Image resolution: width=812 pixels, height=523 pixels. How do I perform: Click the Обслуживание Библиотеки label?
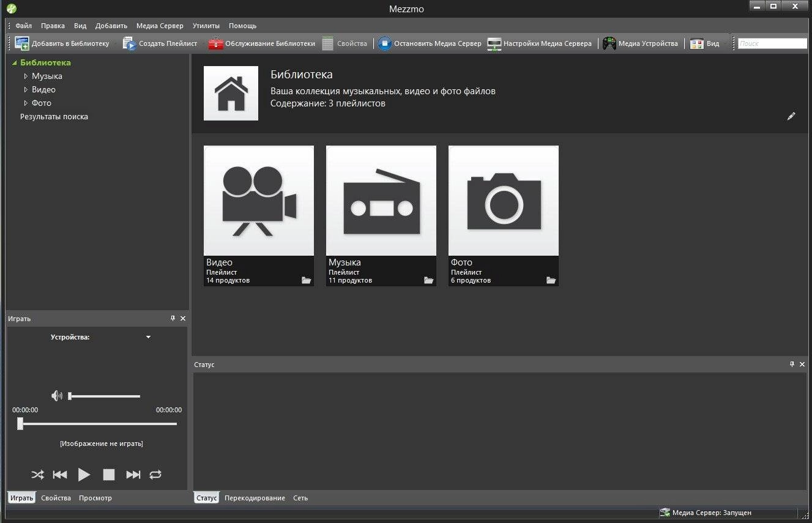[270, 43]
